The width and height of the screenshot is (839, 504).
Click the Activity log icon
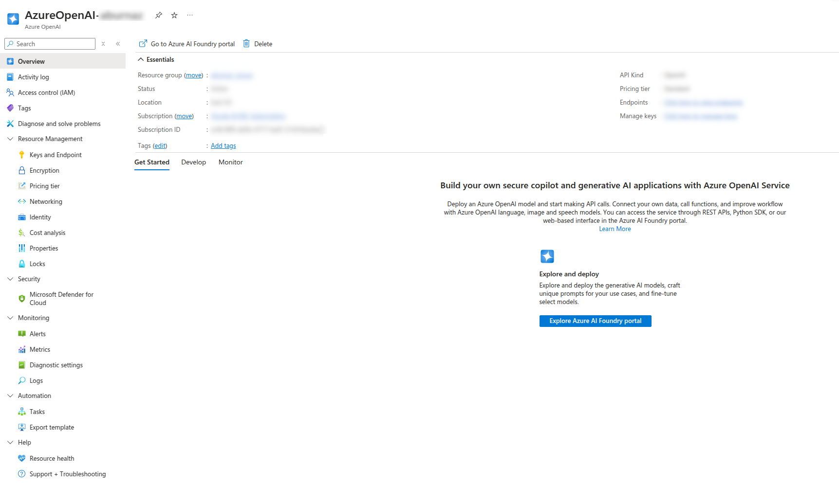[x=10, y=77]
